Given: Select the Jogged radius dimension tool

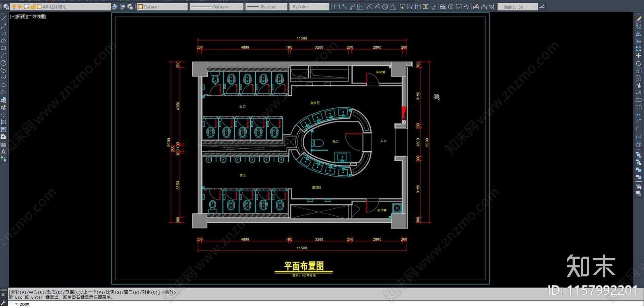Looking at the screenshot, I should pos(377,7).
